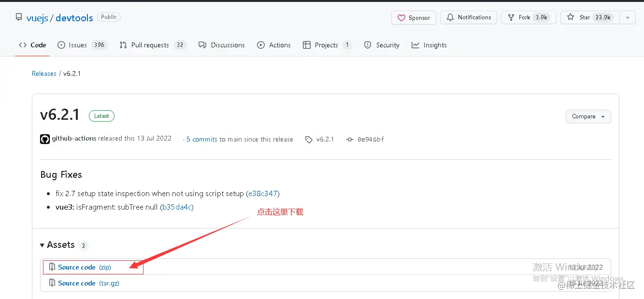The height and width of the screenshot is (299, 644).
Task: Click the tar.gz file icon
Action: click(53, 283)
